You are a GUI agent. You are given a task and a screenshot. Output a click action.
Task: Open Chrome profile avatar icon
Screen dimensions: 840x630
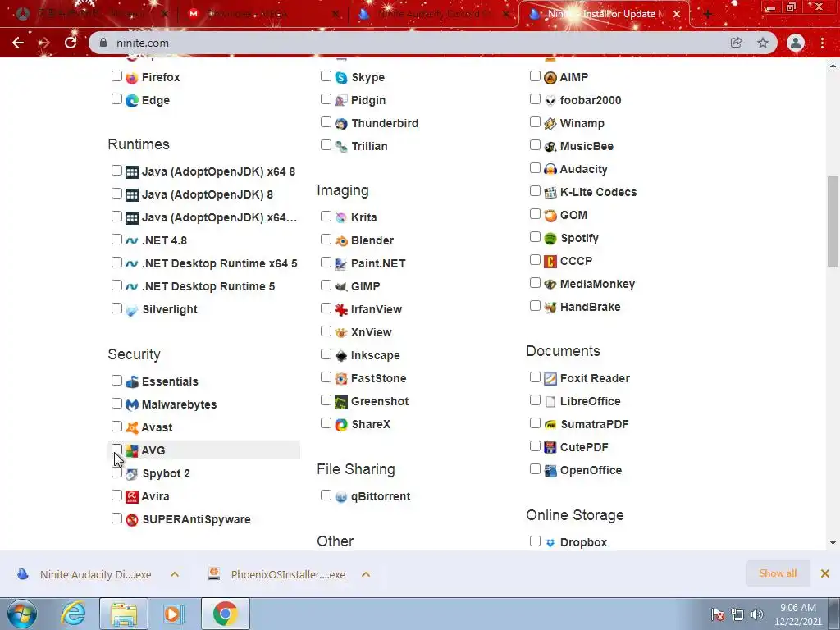[796, 43]
